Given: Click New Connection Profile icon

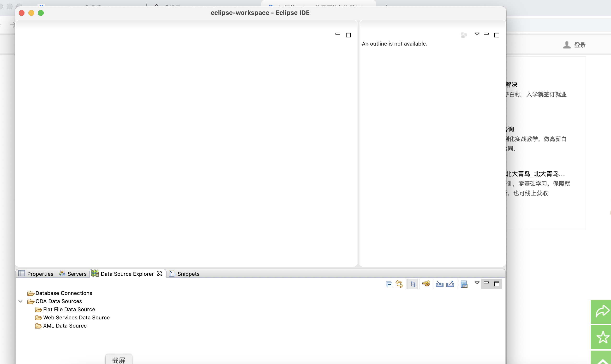Looking at the screenshot, I should tap(426, 284).
